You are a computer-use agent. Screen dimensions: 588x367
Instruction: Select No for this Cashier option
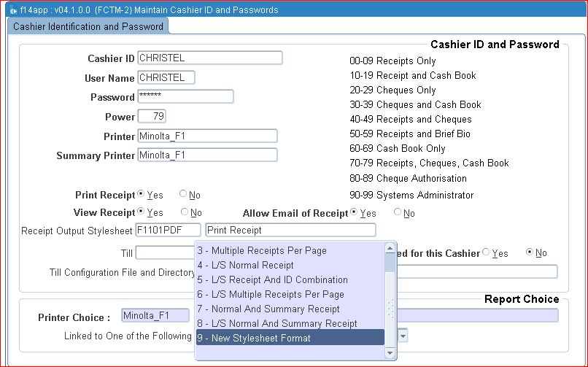530,252
